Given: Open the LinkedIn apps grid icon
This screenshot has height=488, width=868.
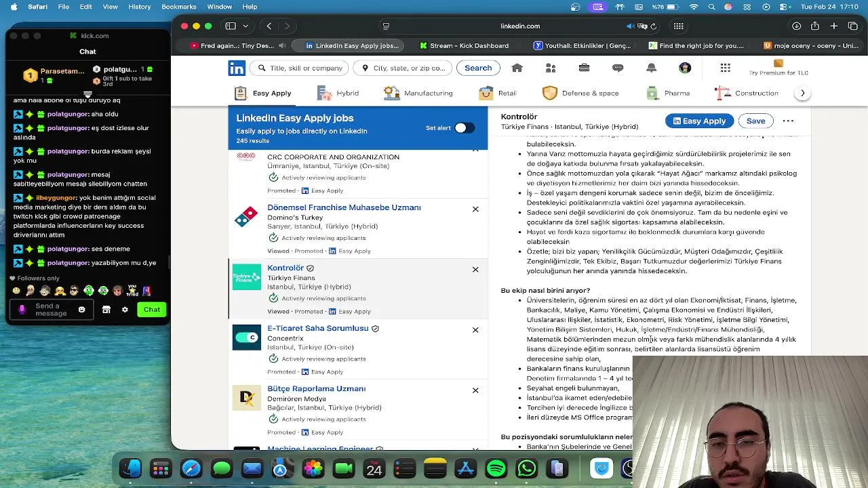Looking at the screenshot, I should tap(726, 68).
